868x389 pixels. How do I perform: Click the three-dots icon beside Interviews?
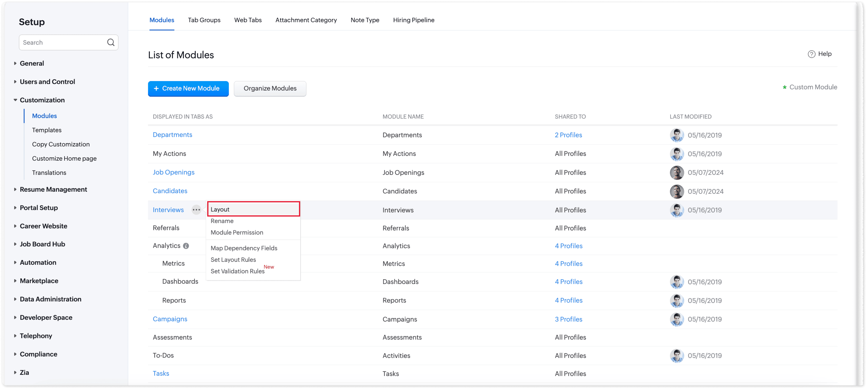pos(196,210)
